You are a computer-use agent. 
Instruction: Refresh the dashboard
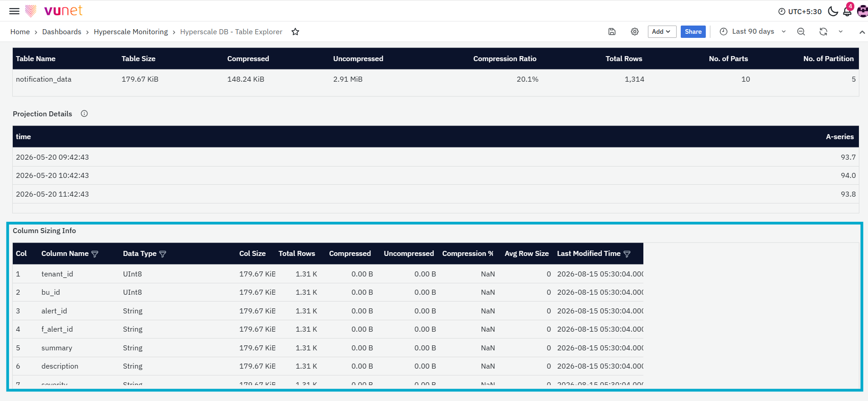(x=823, y=31)
